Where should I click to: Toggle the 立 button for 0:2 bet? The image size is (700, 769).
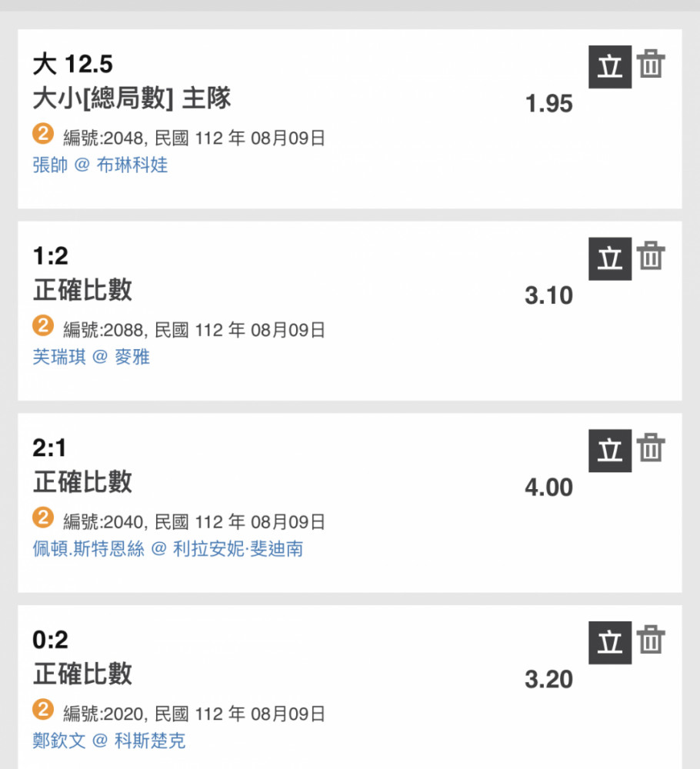(x=610, y=642)
